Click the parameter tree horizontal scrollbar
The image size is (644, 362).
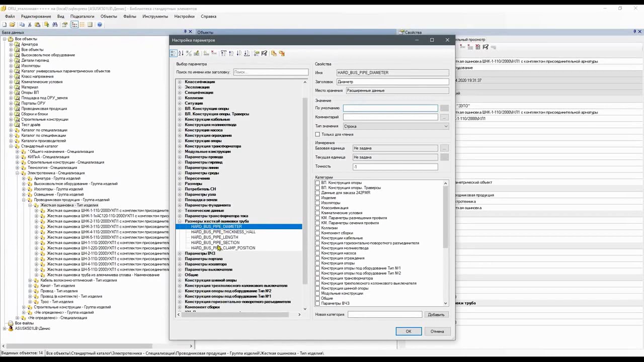238,315
